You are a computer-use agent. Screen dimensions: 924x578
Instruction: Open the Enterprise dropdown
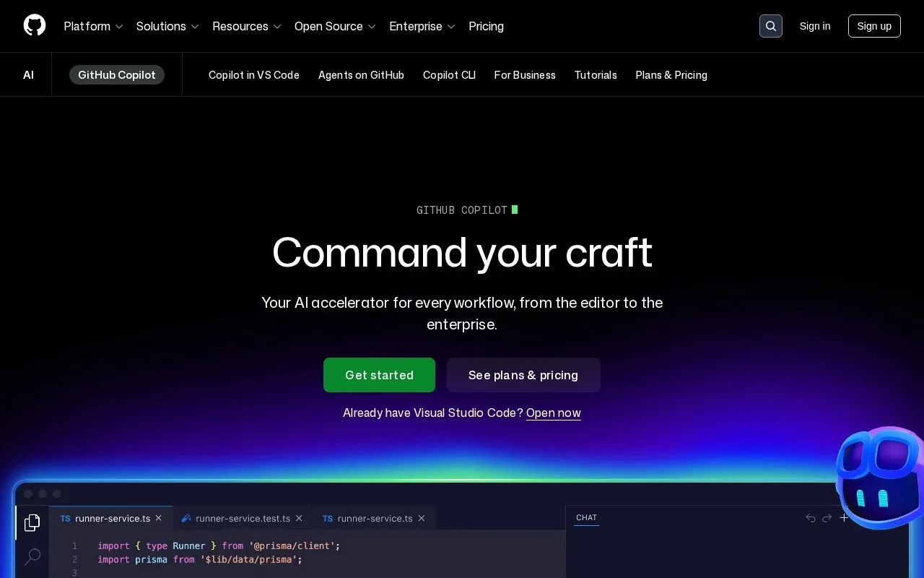coord(422,26)
